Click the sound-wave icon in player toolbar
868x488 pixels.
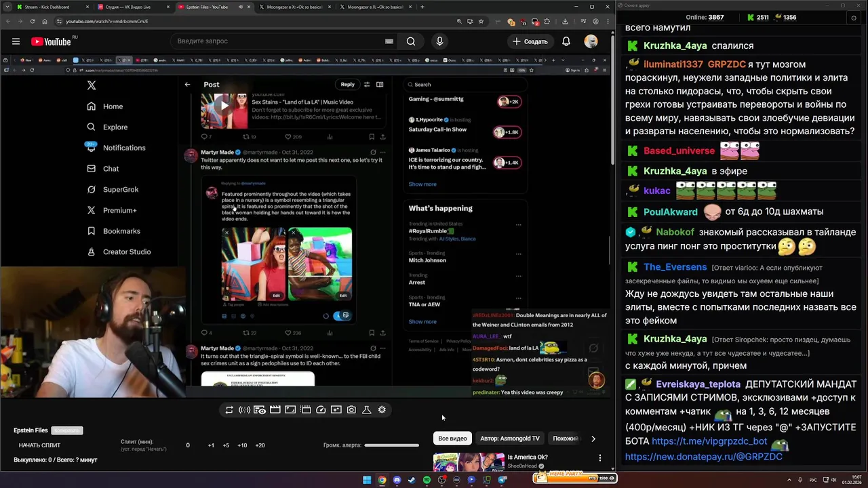click(x=244, y=410)
